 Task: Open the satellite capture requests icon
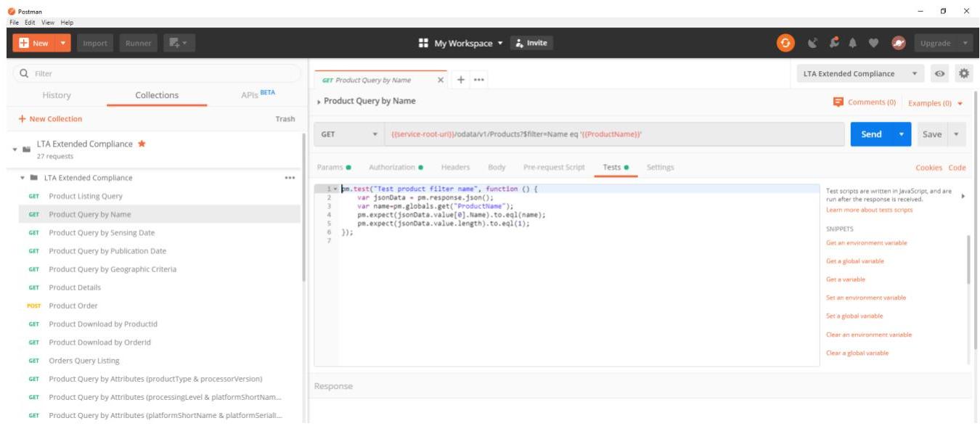(x=814, y=44)
